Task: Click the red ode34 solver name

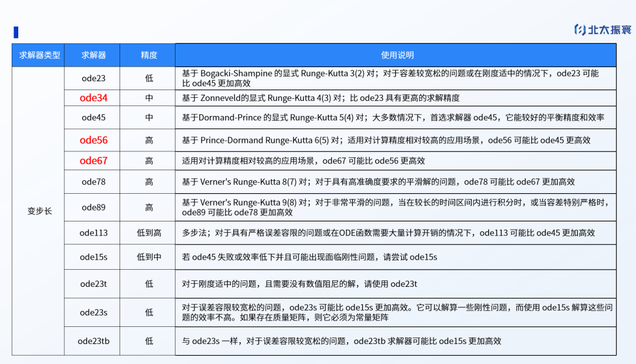Action: point(94,98)
